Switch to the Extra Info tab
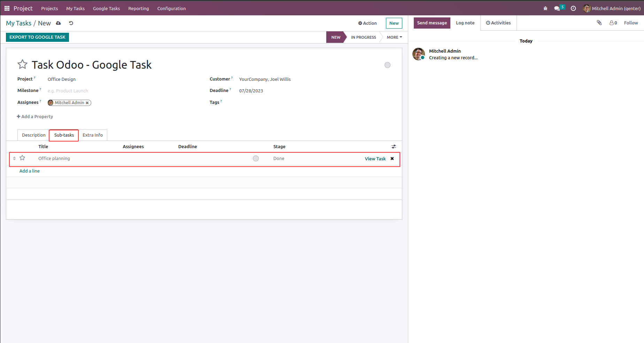The width and height of the screenshot is (644, 343). (93, 135)
